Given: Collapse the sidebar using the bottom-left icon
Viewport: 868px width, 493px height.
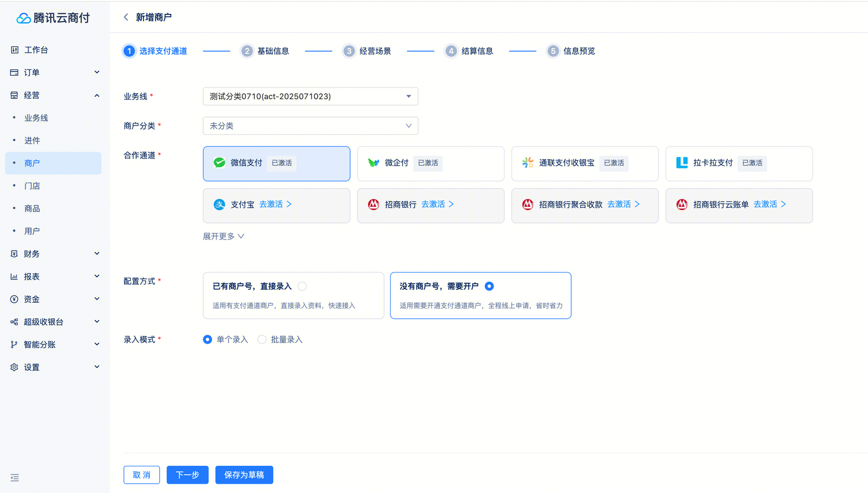Looking at the screenshot, I should 14,478.
